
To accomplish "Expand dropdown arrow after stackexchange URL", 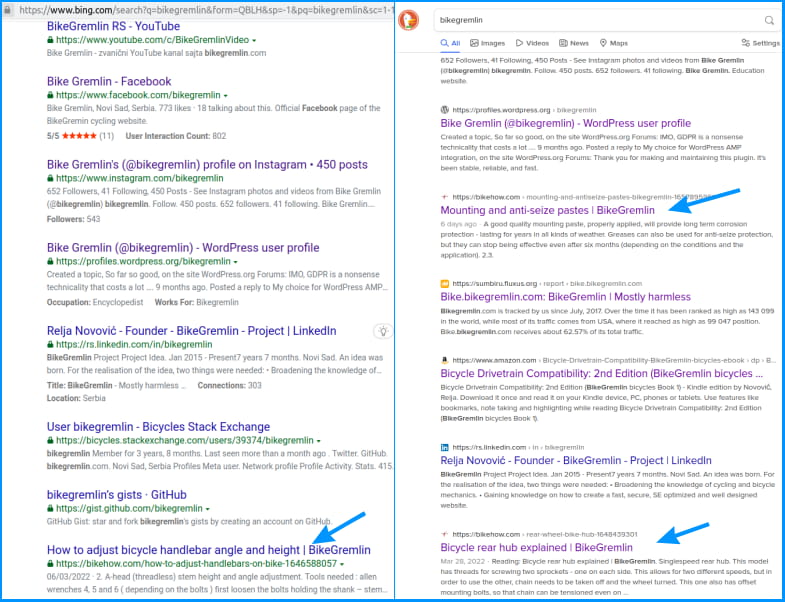I will click(318, 441).
